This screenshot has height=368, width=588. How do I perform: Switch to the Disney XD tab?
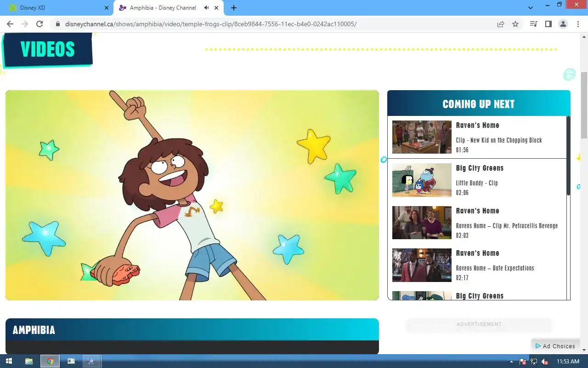click(57, 8)
